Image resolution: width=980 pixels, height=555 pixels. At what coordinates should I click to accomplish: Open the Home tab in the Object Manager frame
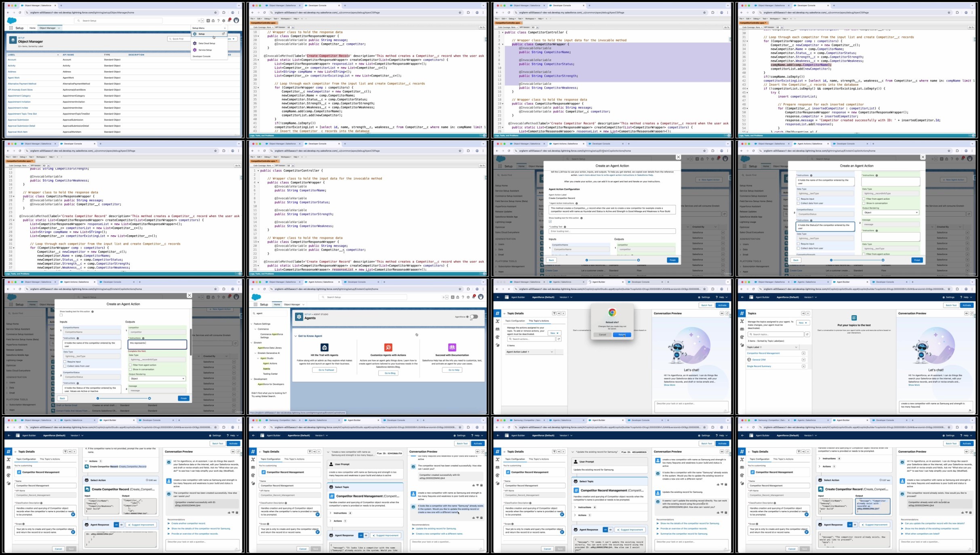(x=32, y=28)
